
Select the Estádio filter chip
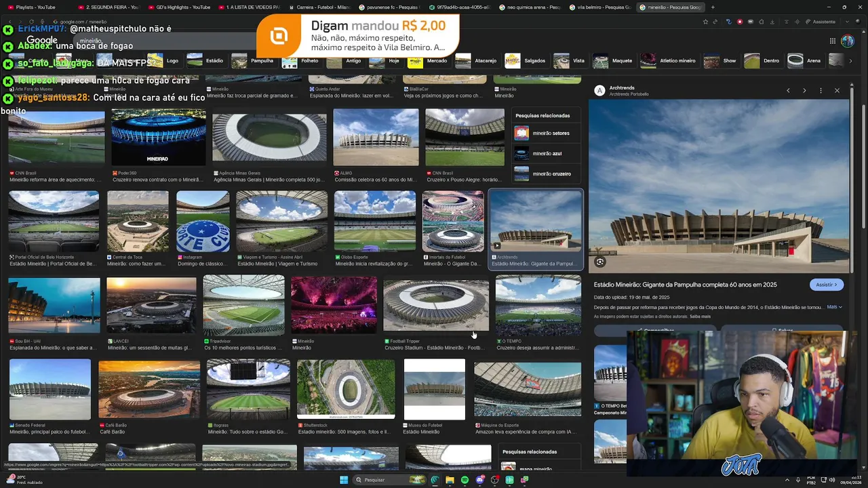[x=206, y=60]
